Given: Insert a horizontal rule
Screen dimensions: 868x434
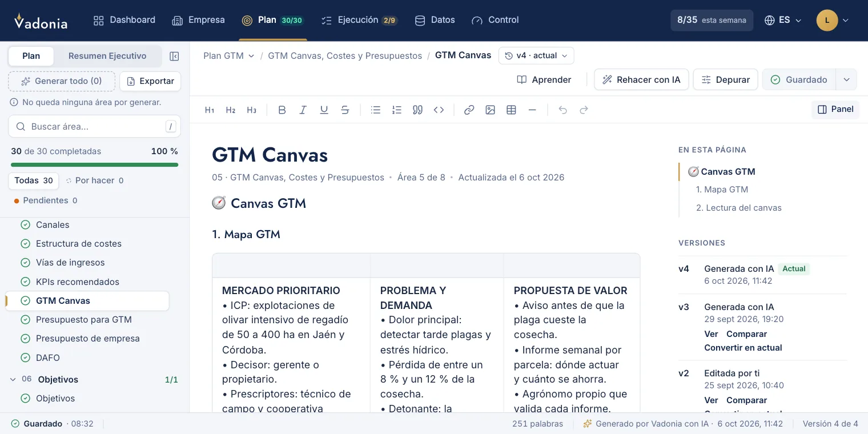Looking at the screenshot, I should (533, 110).
